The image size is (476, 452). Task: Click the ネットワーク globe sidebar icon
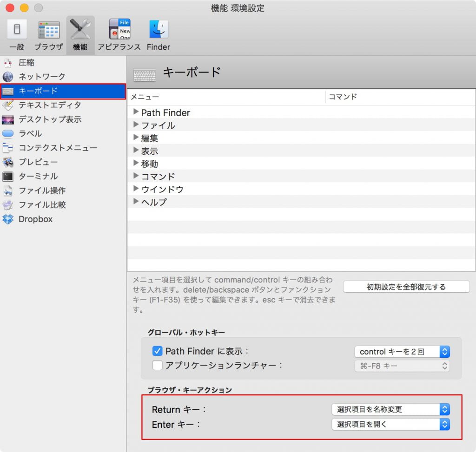click(x=8, y=77)
